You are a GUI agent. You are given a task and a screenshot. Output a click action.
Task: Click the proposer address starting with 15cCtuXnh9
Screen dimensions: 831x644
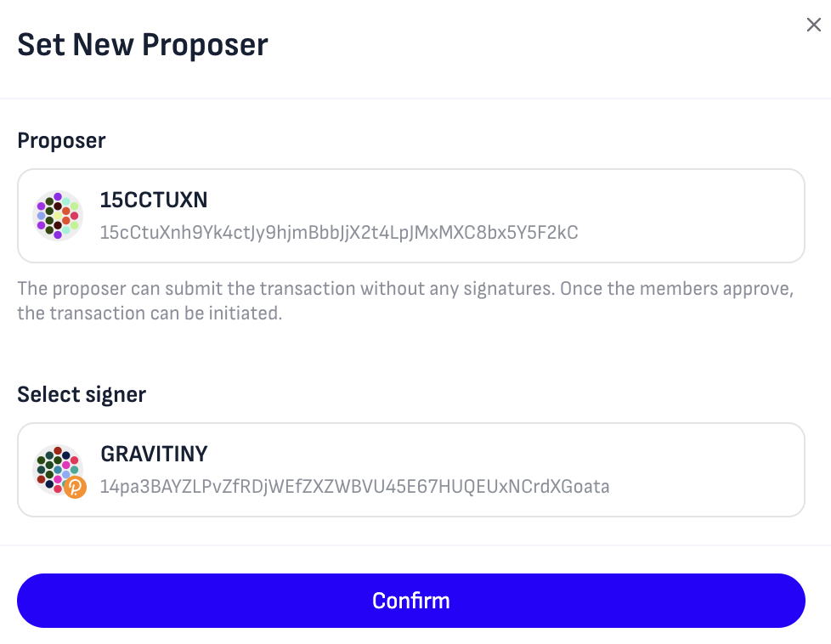pyautogui.click(x=338, y=232)
